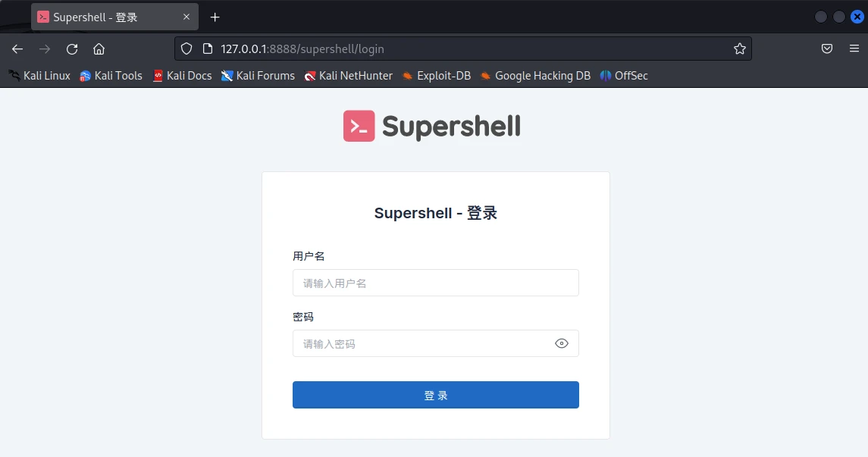Viewport: 868px width, 457px height.
Task: Open the Kali NetHunter bookmark
Action: pyautogui.click(x=348, y=76)
